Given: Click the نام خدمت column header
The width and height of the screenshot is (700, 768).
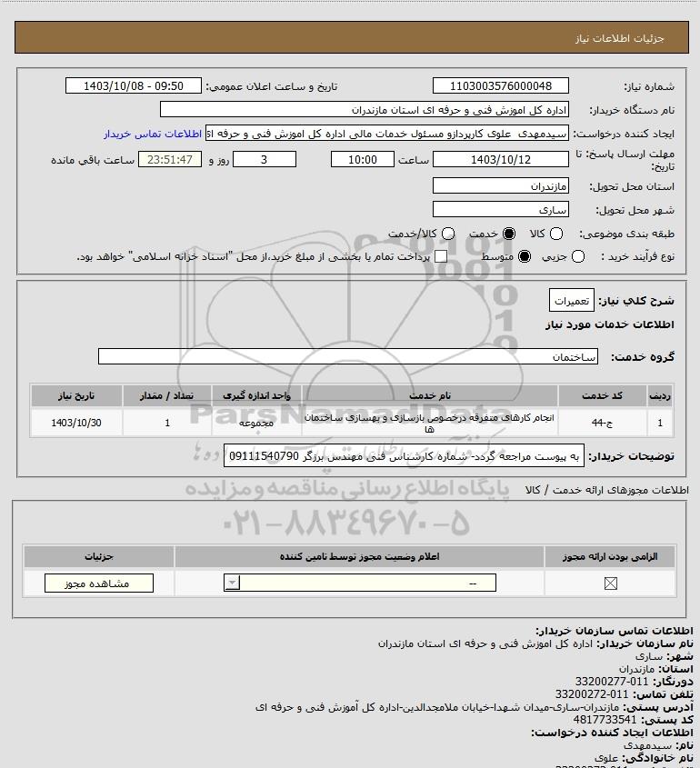Looking at the screenshot, I should (x=430, y=395).
